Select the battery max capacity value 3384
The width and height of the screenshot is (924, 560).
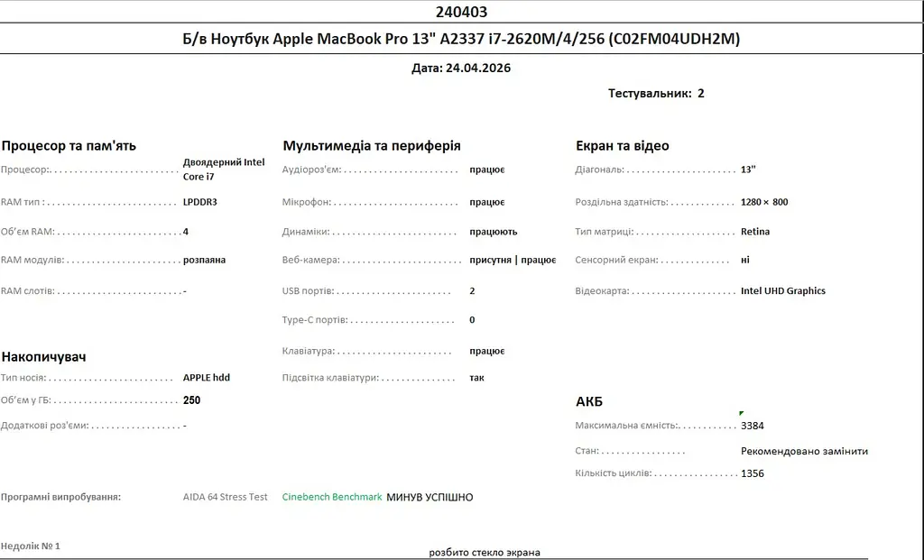click(x=752, y=426)
